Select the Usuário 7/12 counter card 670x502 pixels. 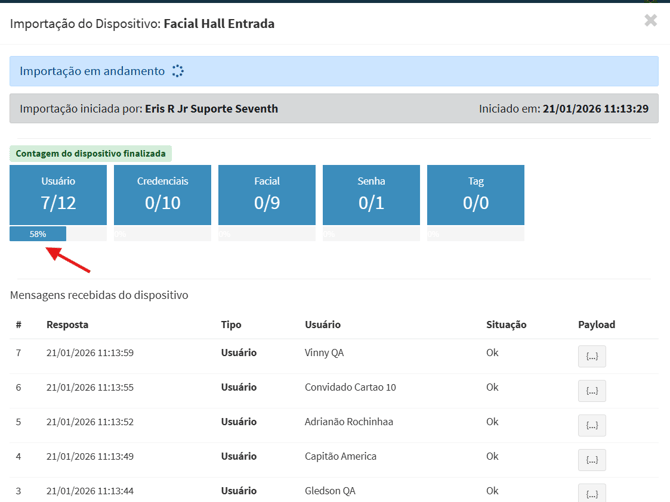point(58,195)
